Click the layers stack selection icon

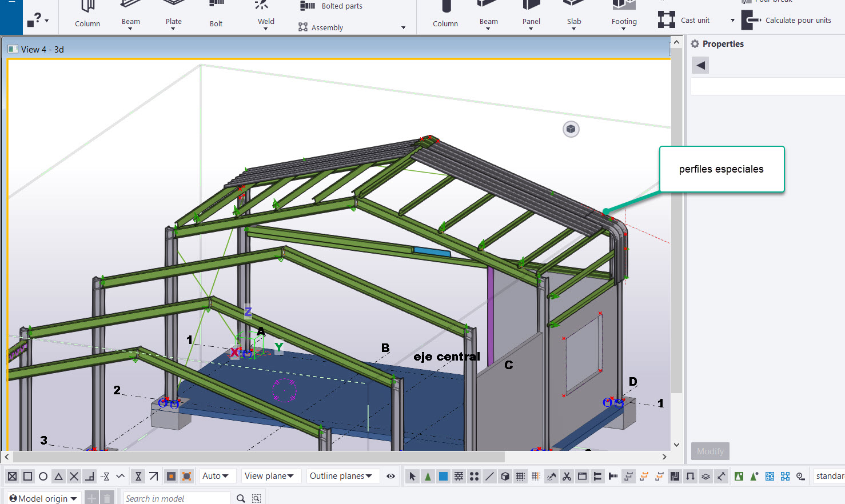tap(706, 476)
